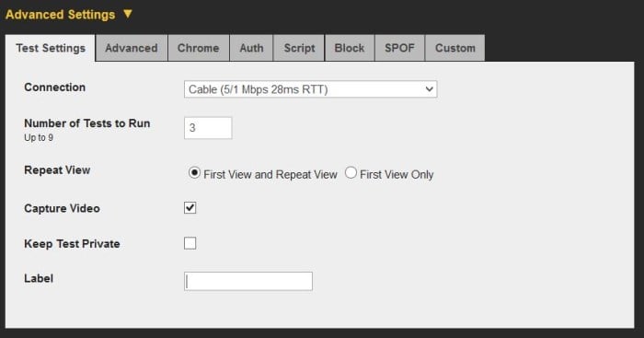Select First View and Repeat View option

coord(194,173)
